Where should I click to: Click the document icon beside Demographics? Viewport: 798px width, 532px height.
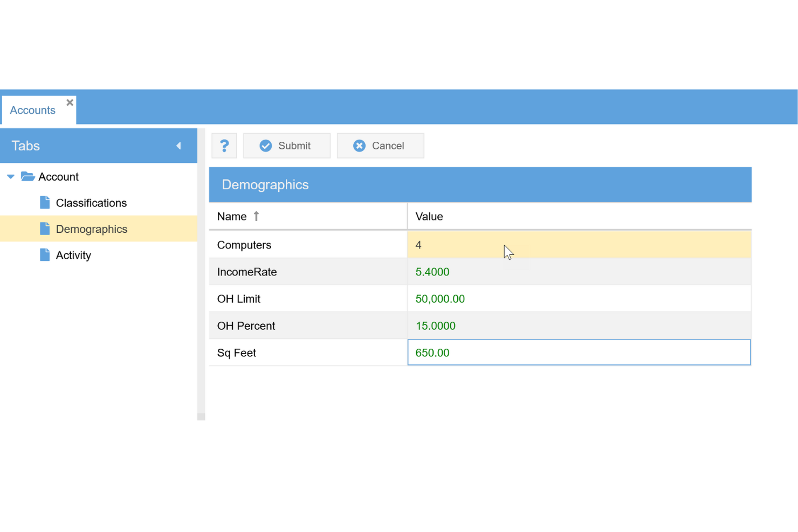coord(44,229)
